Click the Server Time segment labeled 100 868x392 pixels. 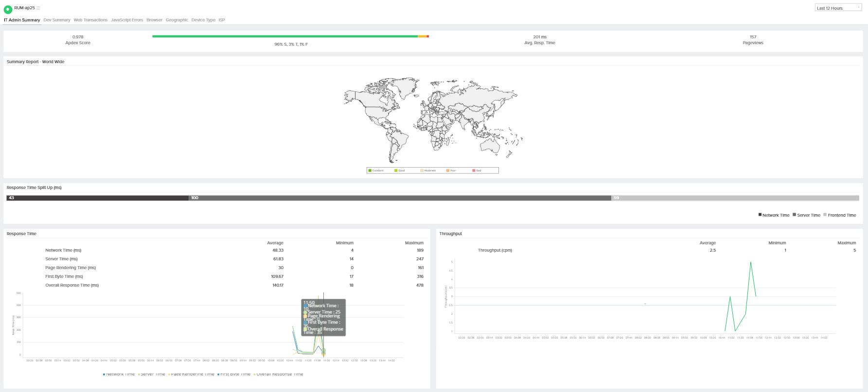point(400,198)
